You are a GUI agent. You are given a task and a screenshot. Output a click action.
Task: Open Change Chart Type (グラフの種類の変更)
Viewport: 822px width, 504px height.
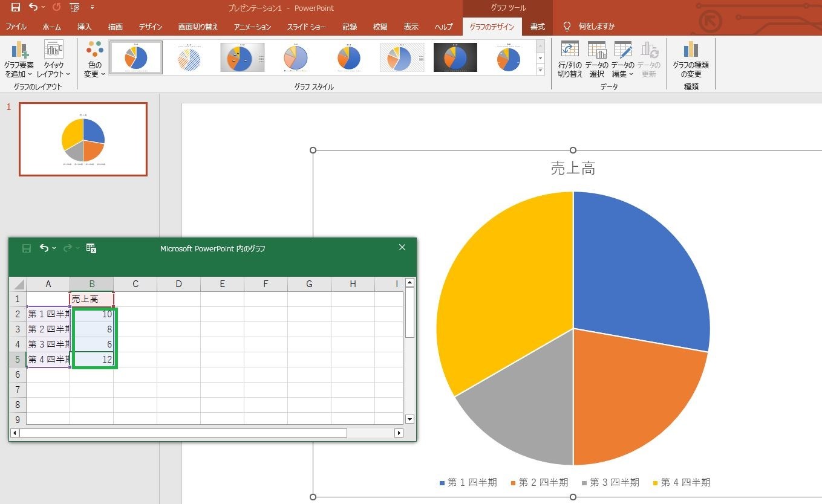tap(691, 59)
